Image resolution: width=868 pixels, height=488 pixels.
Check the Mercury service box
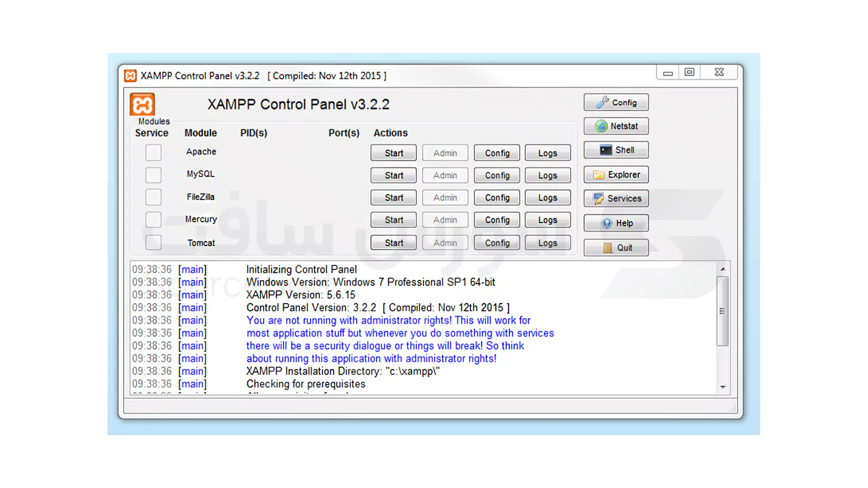[153, 220]
